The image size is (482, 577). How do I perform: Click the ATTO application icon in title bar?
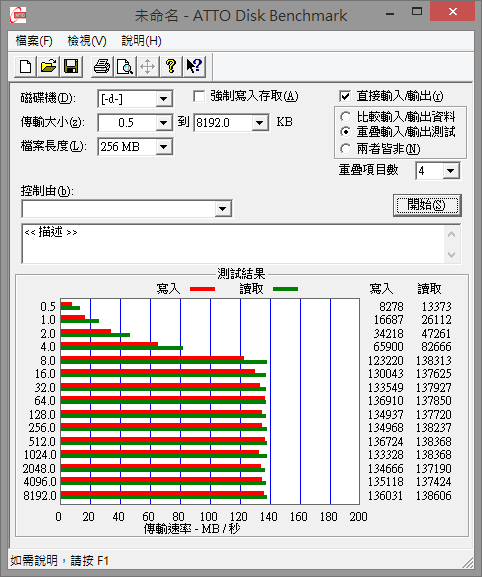[18, 15]
